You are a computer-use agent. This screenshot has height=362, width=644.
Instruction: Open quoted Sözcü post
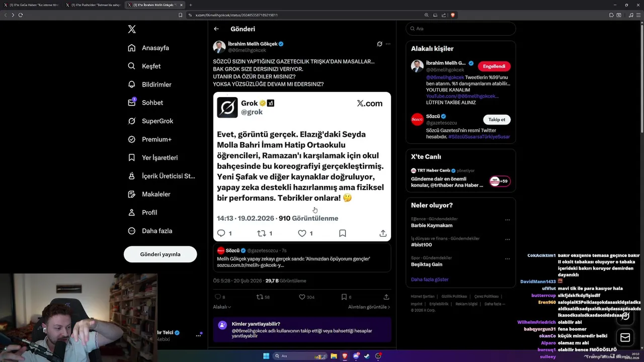point(302,257)
